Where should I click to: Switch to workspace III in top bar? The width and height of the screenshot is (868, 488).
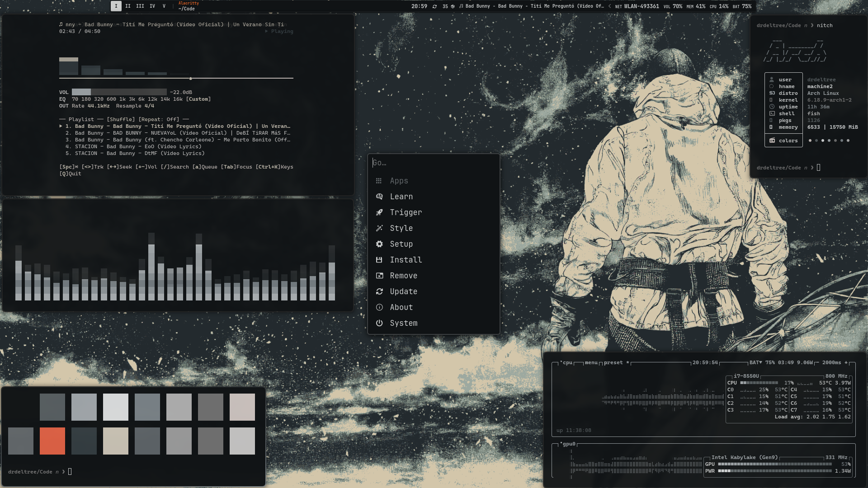140,6
